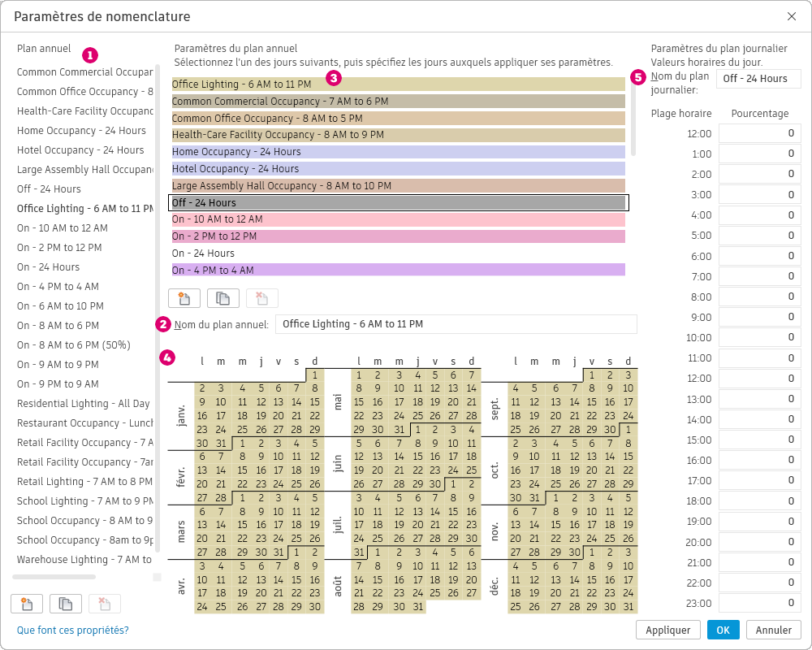Delete the selected annual plan icon
This screenshot has height=650, width=812.
105,604
